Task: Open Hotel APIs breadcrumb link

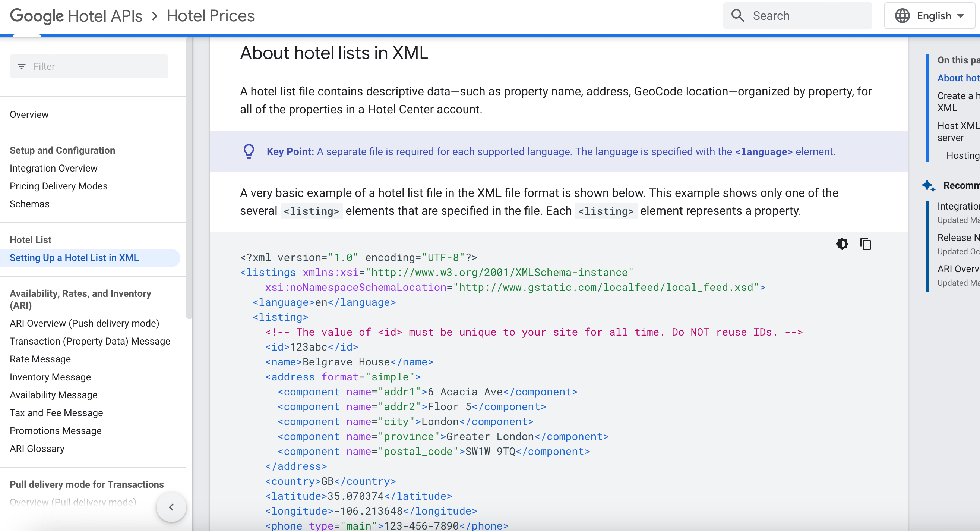Action: tap(105, 16)
